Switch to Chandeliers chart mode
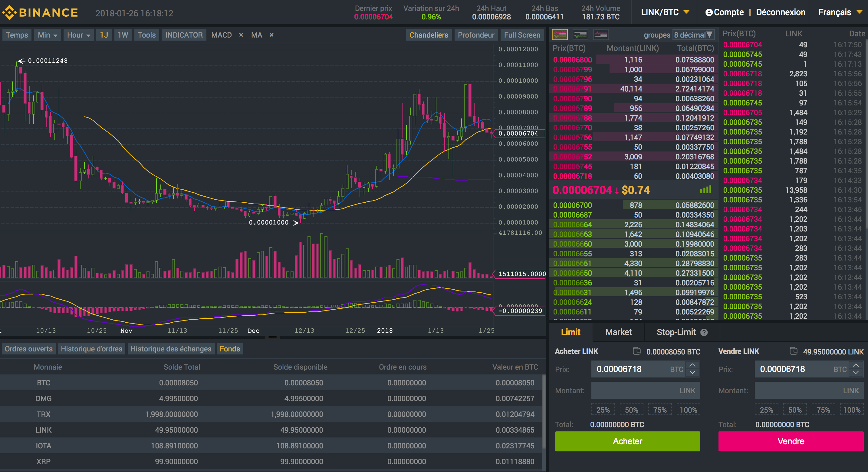The height and width of the screenshot is (472, 868). click(429, 35)
